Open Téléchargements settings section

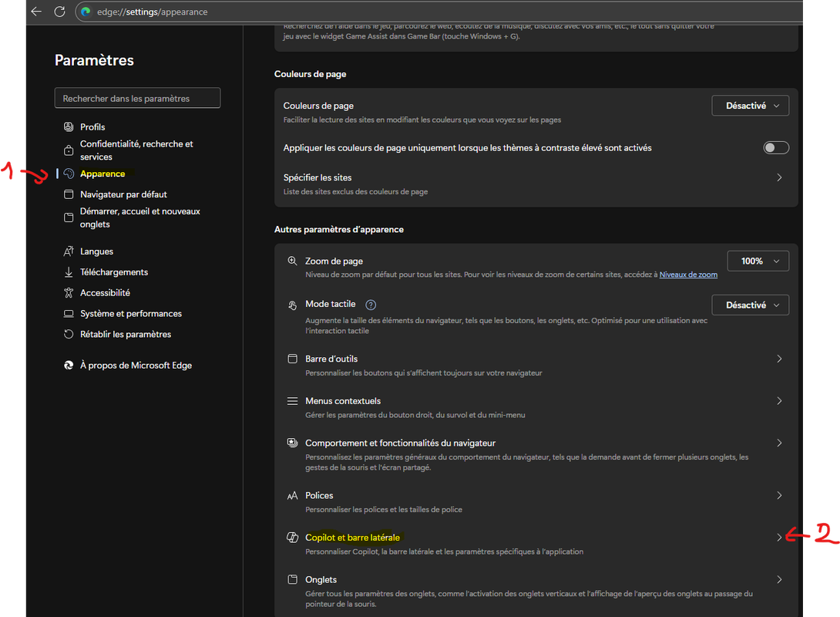[x=114, y=272]
